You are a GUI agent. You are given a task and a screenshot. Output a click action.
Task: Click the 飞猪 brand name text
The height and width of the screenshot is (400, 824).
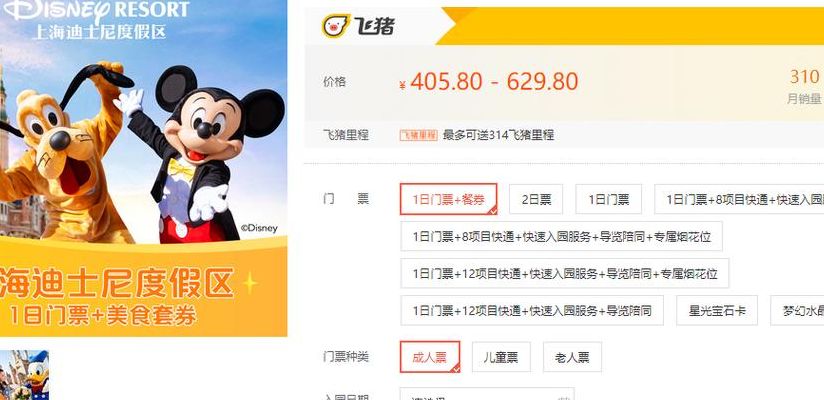tap(374, 26)
